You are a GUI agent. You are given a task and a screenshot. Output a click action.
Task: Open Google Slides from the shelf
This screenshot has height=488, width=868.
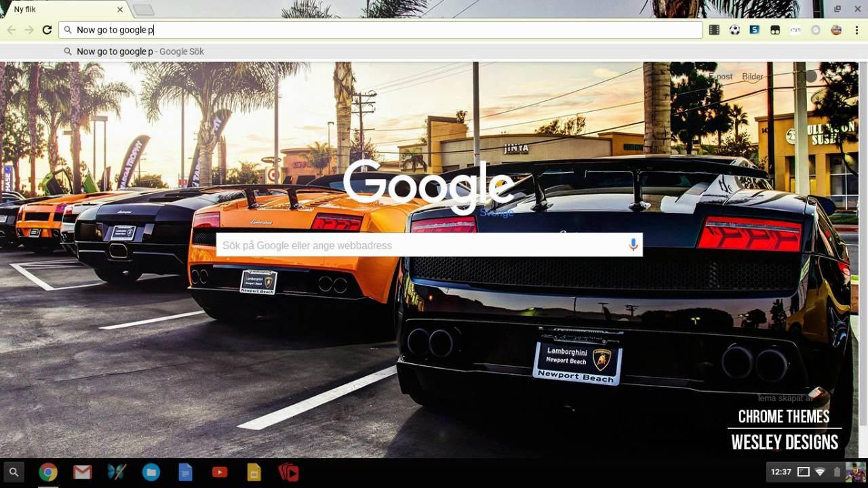click(x=254, y=472)
